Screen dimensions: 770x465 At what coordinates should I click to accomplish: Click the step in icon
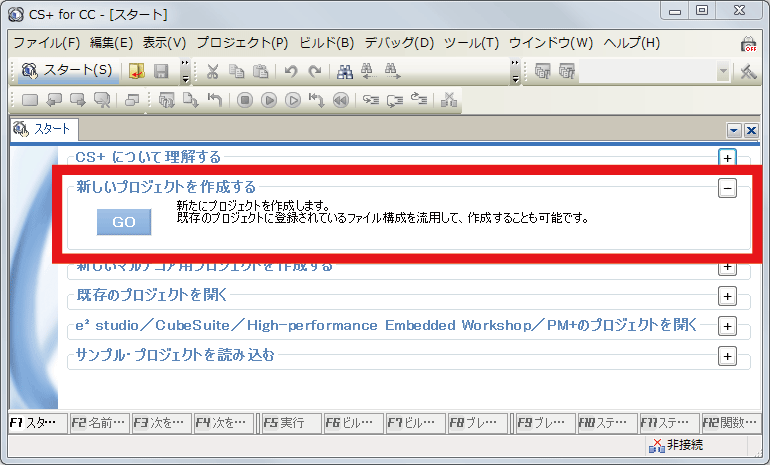tap(371, 101)
